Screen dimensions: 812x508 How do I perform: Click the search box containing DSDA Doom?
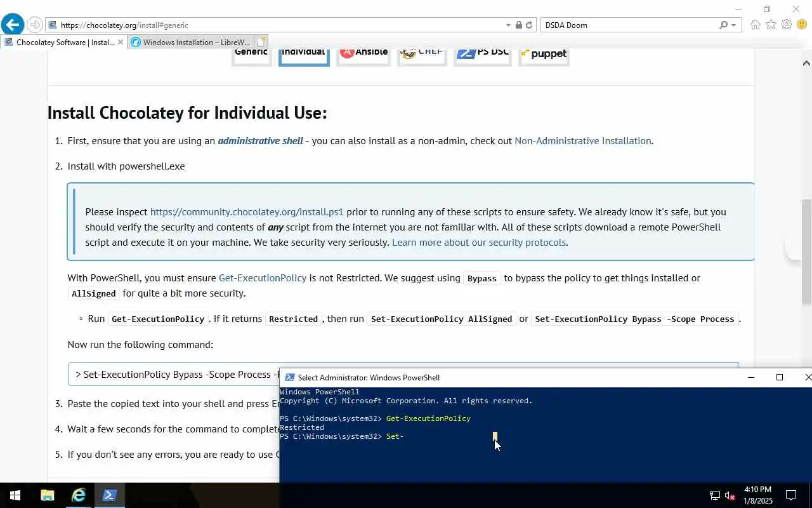tap(629, 25)
